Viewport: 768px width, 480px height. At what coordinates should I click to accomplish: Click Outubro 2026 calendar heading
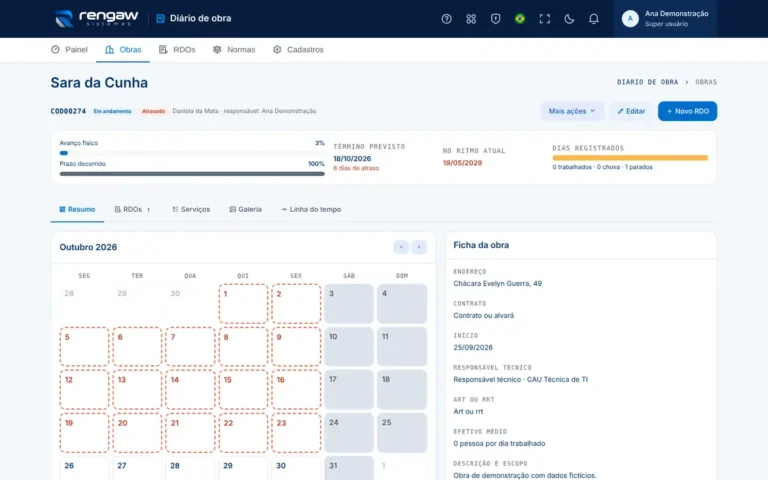(88, 247)
